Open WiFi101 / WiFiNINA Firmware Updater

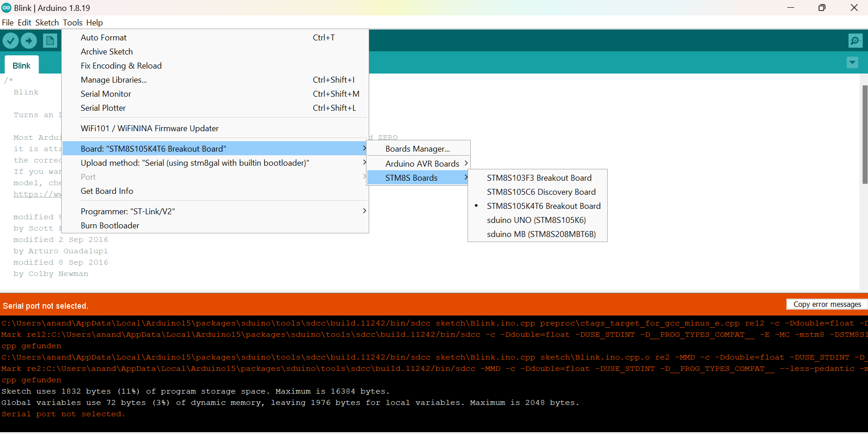[x=215, y=128]
